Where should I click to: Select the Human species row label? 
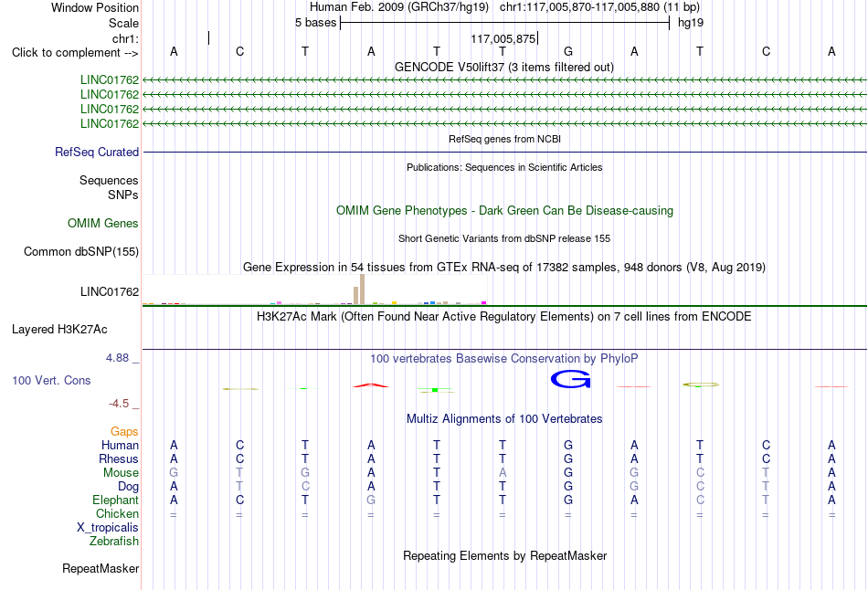120,445
